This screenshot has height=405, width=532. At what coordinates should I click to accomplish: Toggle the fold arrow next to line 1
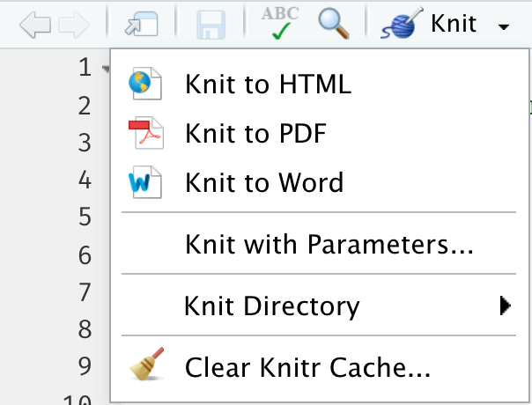(105, 69)
